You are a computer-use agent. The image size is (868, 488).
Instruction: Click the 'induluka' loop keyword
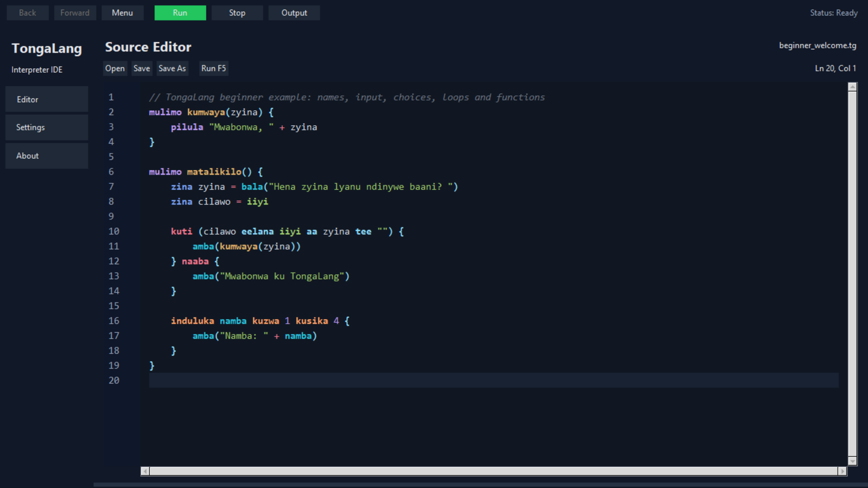(x=193, y=321)
